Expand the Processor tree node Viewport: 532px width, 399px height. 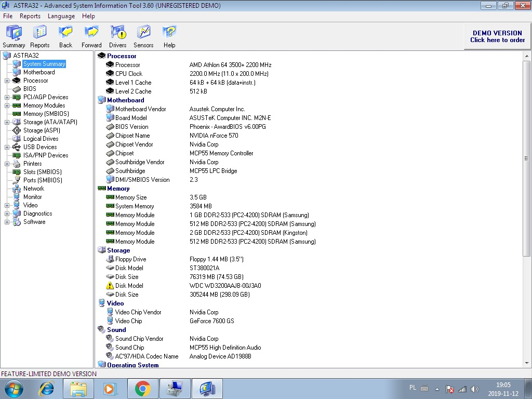coord(7,81)
